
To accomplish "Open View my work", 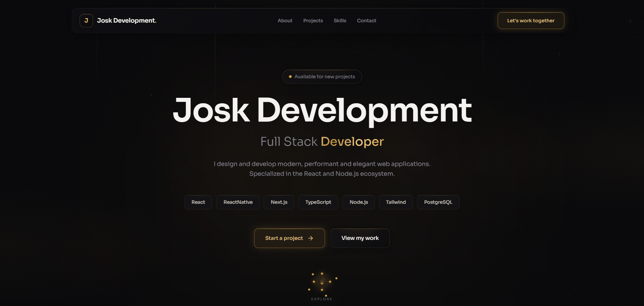I will point(360,238).
